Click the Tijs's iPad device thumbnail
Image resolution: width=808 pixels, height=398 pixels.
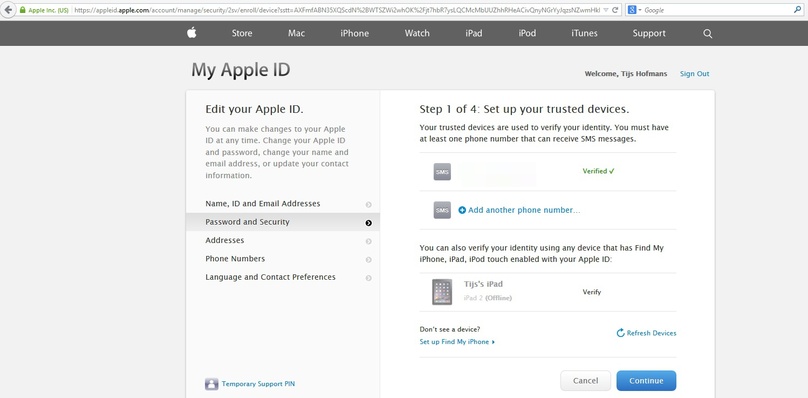pyautogui.click(x=442, y=292)
